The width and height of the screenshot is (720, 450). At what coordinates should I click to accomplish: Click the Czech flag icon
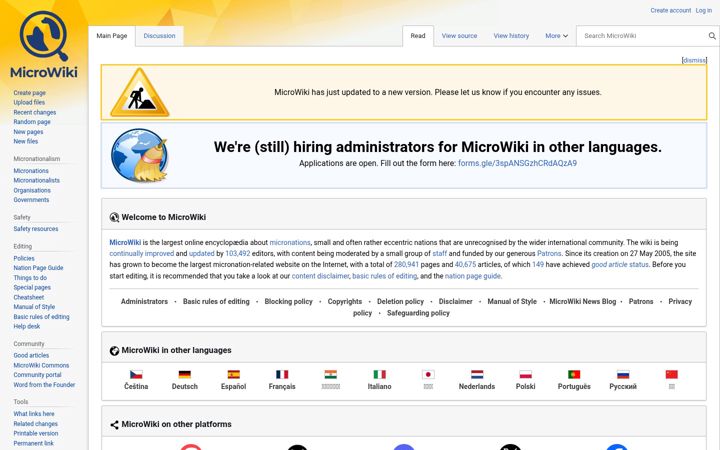tap(136, 374)
